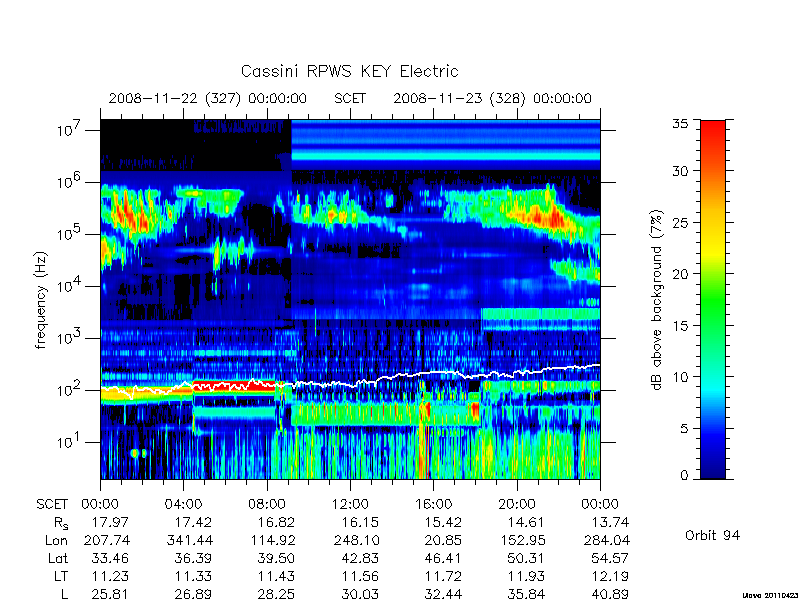Click the Rs value '16.82'
The height and width of the screenshot is (600, 800).
pyautogui.click(x=276, y=522)
